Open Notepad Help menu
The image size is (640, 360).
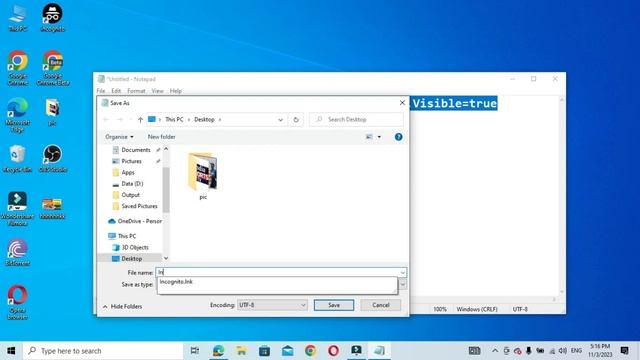point(176,91)
